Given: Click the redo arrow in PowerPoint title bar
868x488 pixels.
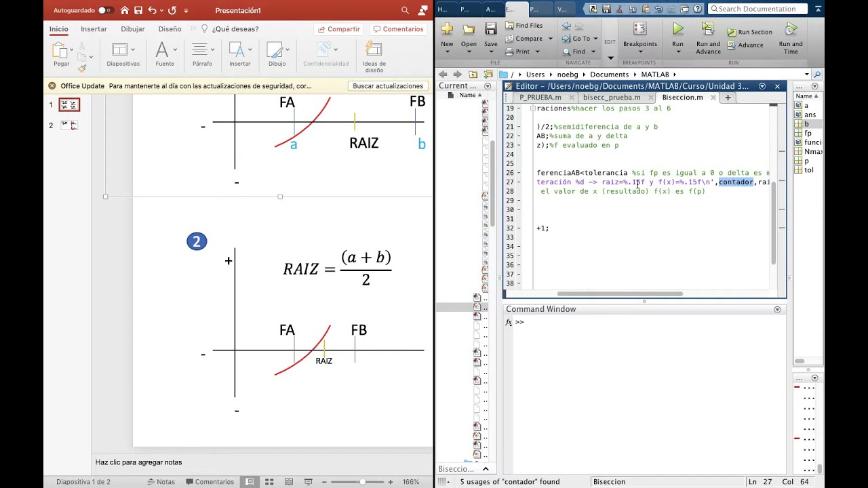Looking at the screenshot, I should [172, 10].
